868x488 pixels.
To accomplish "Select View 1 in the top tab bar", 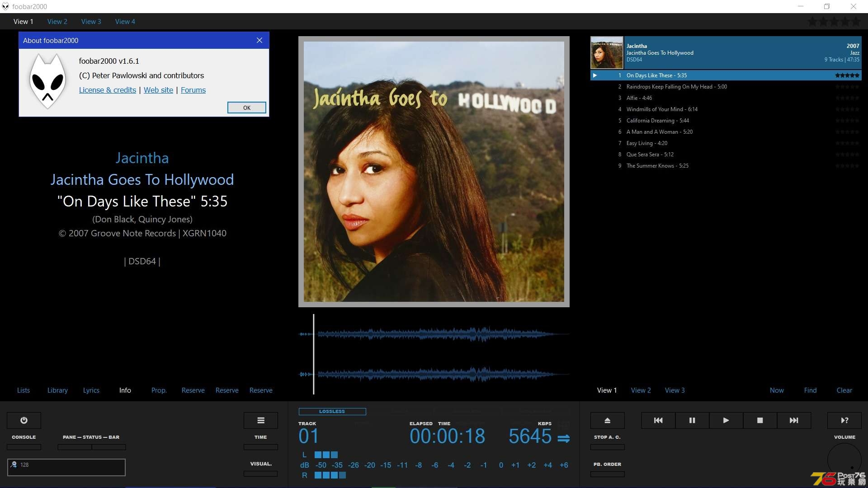I will tap(23, 21).
